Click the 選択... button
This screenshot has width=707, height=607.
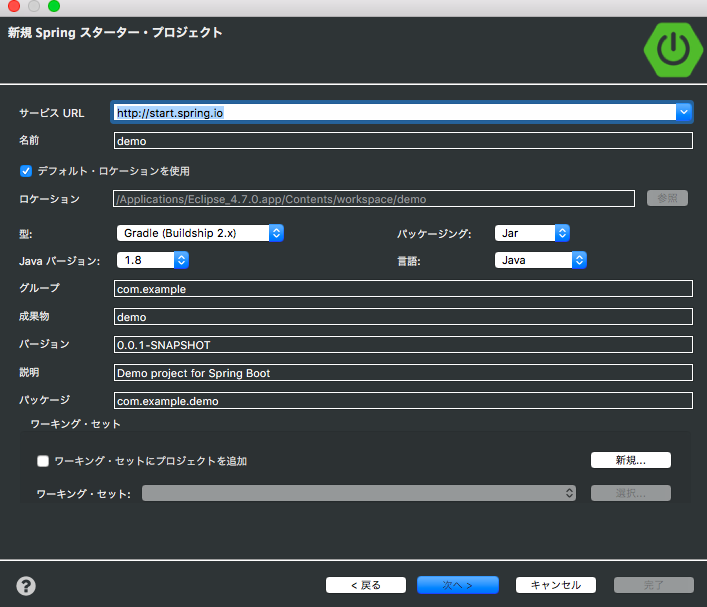[x=631, y=493]
